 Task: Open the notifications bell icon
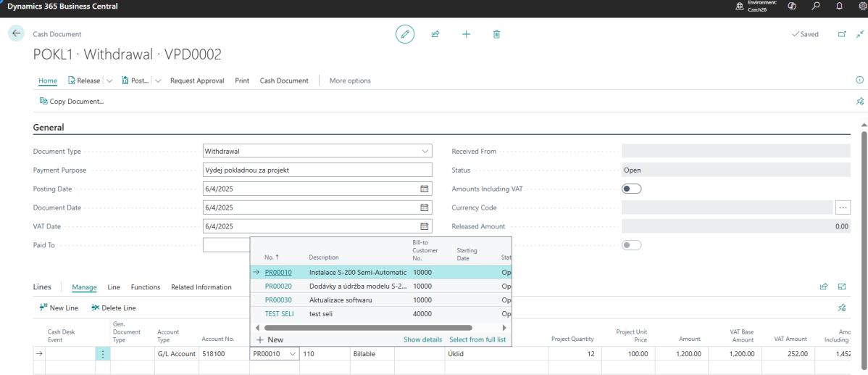coord(839,7)
